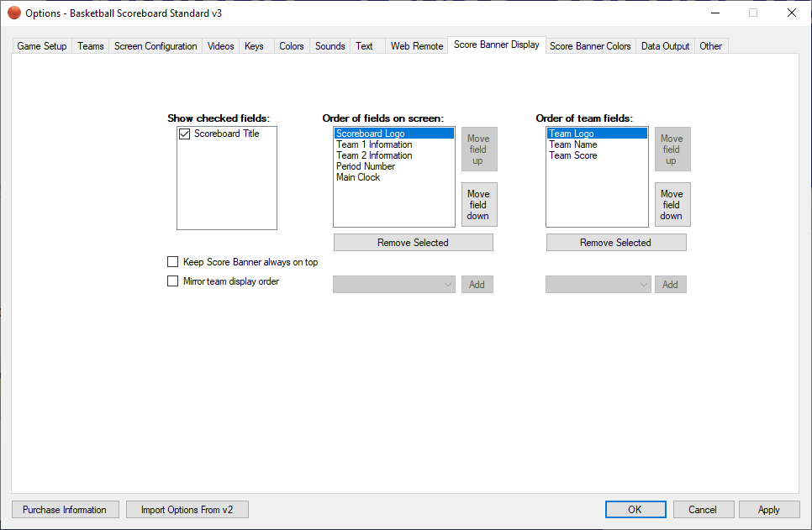Enable Keep Score Banner always on top
The height and width of the screenshot is (530, 812).
tap(173, 262)
